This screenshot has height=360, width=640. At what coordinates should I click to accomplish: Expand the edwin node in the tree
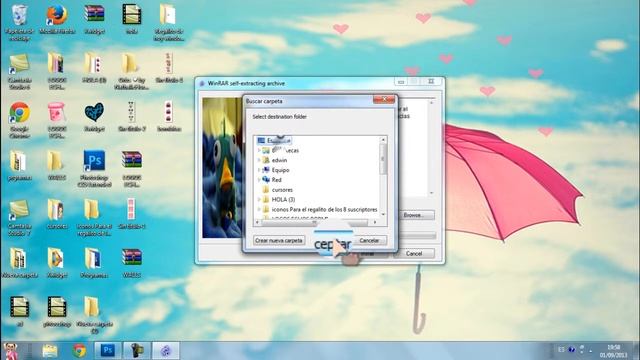click(259, 160)
